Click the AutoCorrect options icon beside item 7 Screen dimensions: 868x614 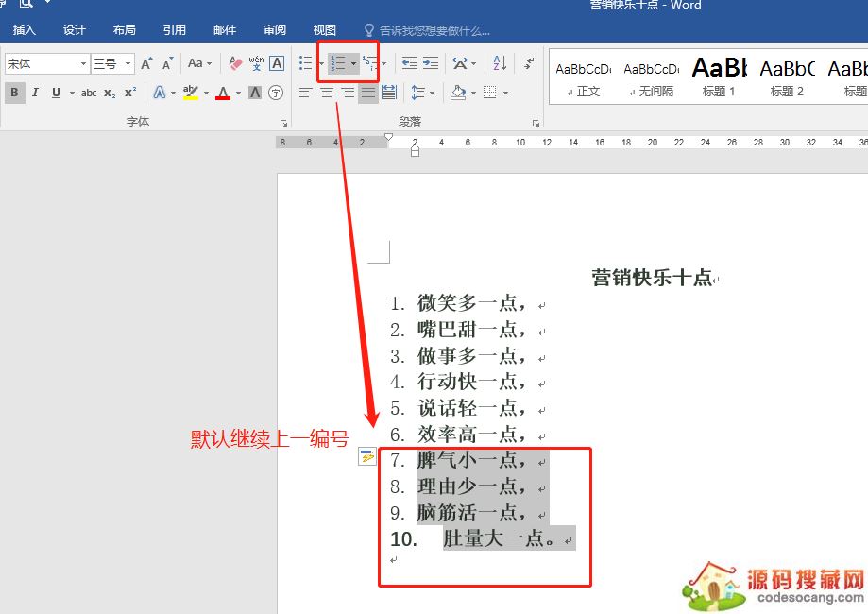(367, 457)
